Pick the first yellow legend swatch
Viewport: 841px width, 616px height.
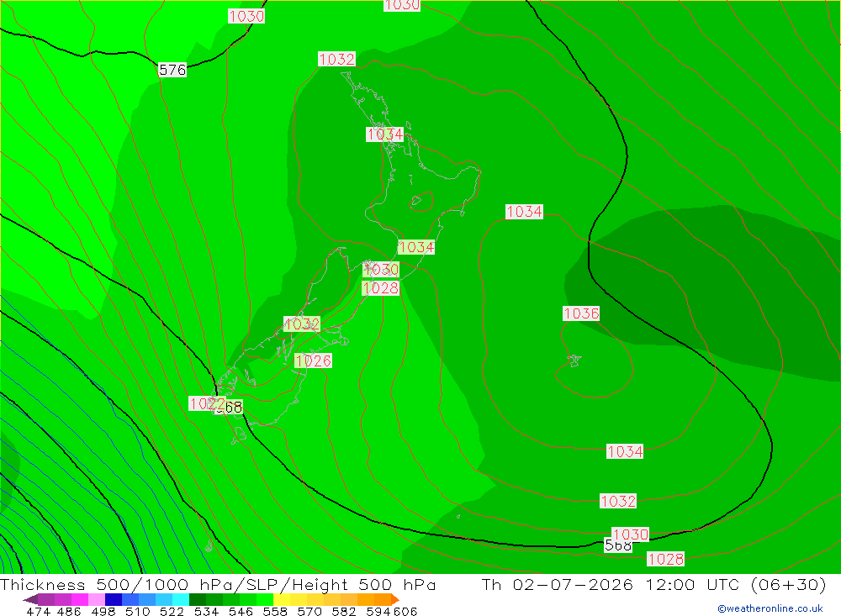(x=282, y=599)
